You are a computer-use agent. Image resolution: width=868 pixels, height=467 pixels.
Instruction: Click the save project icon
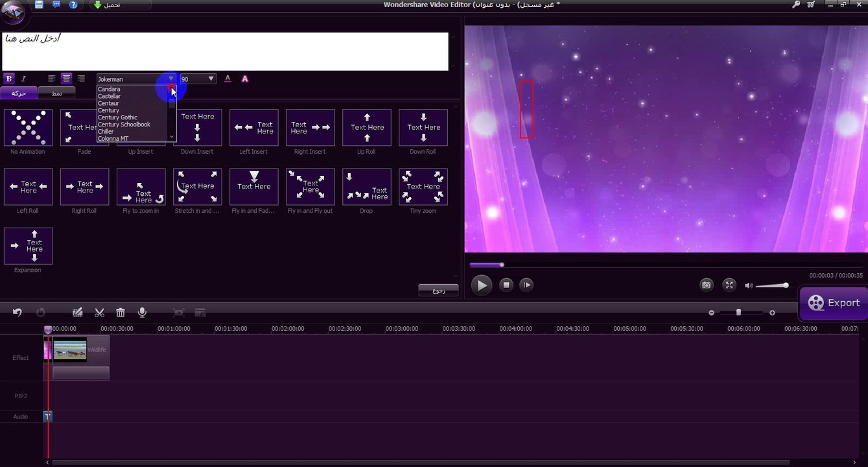(39, 5)
